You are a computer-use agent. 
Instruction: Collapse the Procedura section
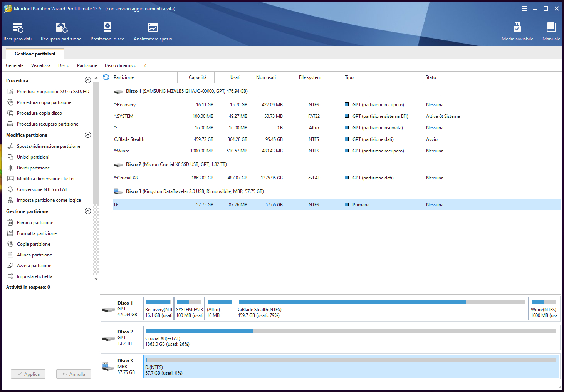[88, 80]
